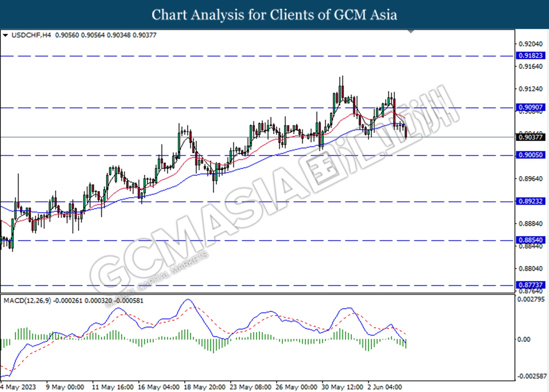The width and height of the screenshot is (549, 392).
Task: Select the 0.90050 horizontal line price label
Action: pyautogui.click(x=530, y=155)
